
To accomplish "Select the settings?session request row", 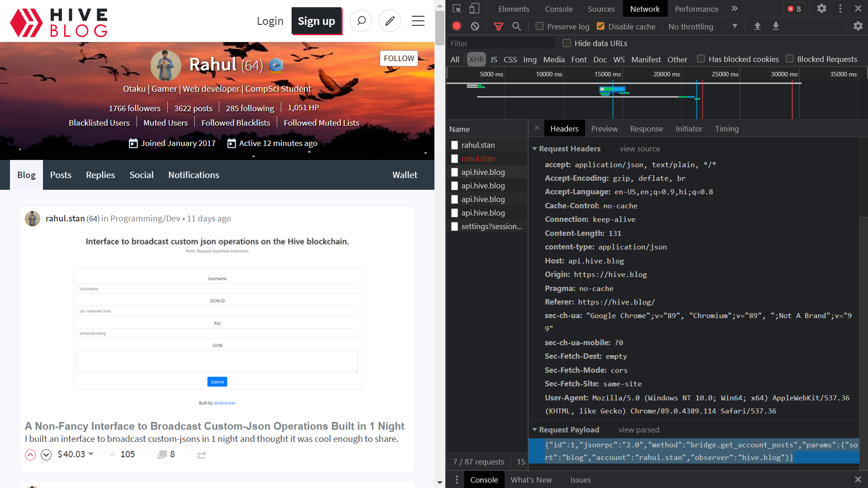I will click(487, 226).
